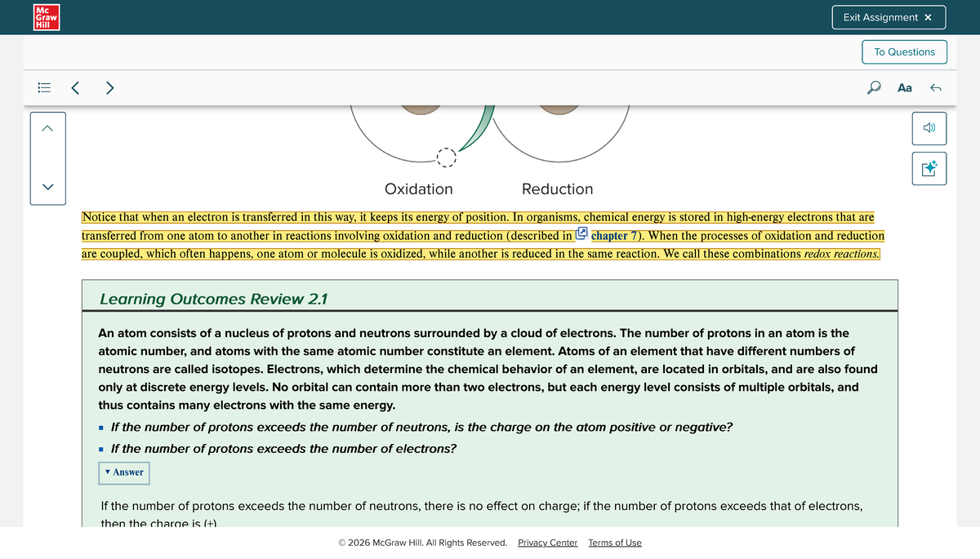Click the external link icon beside chapter 7
Image resolution: width=980 pixels, height=559 pixels.
[581, 235]
